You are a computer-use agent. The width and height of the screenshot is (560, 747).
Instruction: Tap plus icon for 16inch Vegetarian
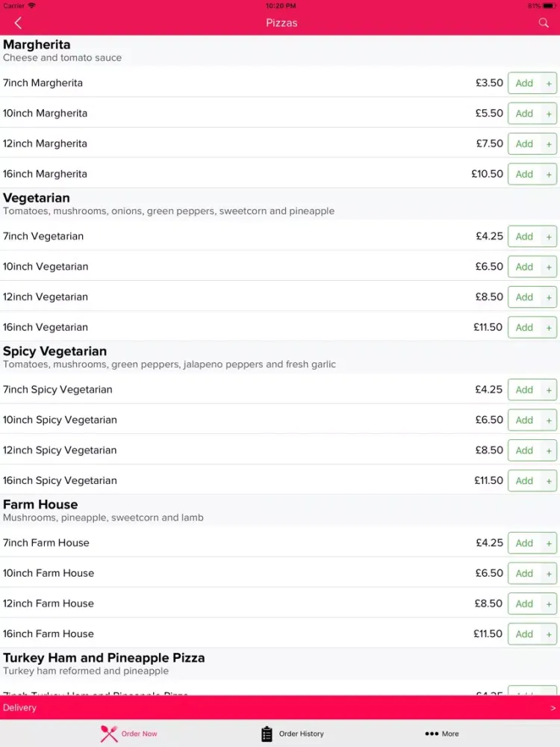[x=549, y=328]
